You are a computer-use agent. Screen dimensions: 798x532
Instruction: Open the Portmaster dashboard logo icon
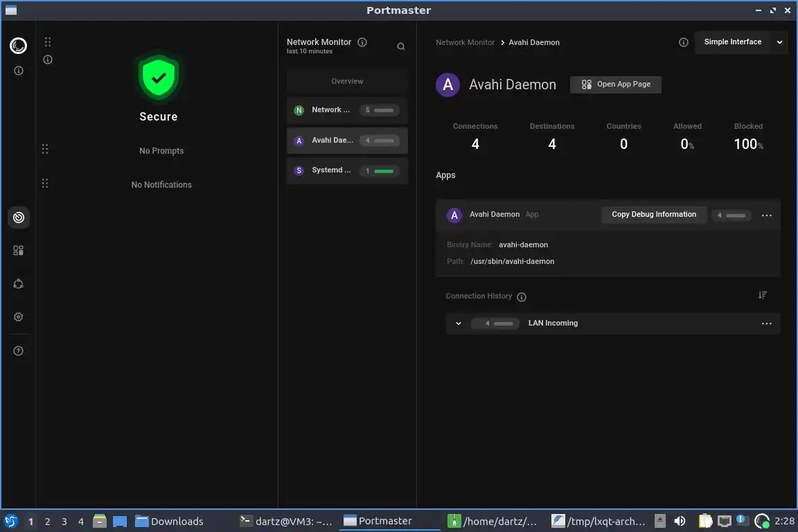point(18,46)
